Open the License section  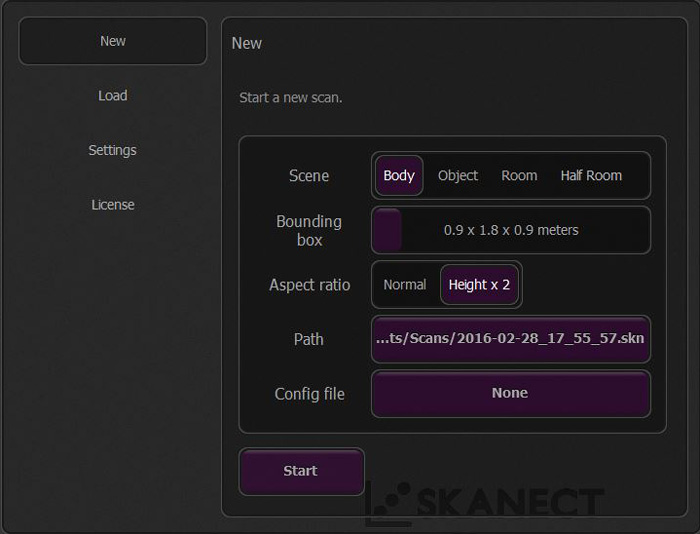pyautogui.click(x=112, y=204)
